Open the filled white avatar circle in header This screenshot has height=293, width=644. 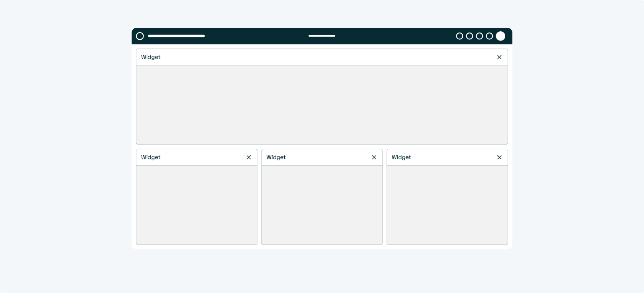500,36
